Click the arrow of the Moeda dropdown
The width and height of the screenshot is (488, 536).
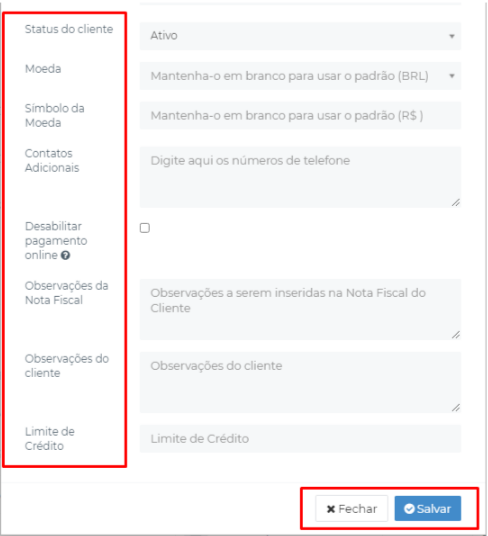point(452,76)
